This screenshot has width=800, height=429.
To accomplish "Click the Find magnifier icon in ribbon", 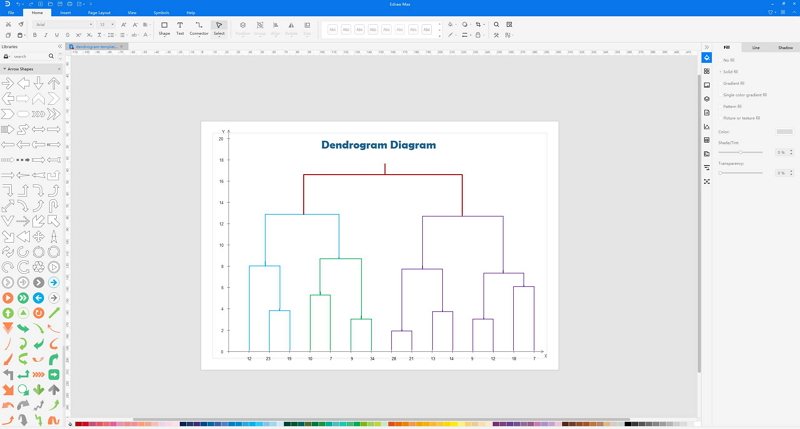I will (x=496, y=24).
